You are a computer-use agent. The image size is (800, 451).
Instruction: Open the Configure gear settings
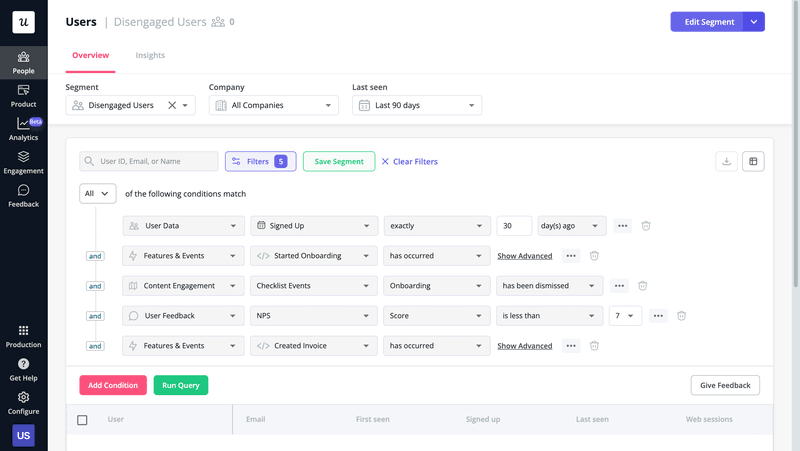(x=23, y=403)
